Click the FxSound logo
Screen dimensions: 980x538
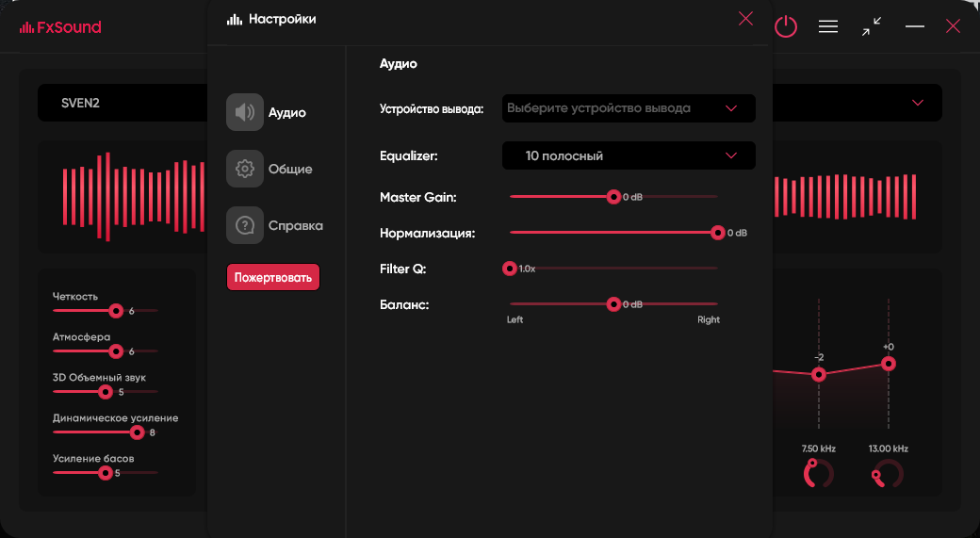pyautogui.click(x=60, y=27)
